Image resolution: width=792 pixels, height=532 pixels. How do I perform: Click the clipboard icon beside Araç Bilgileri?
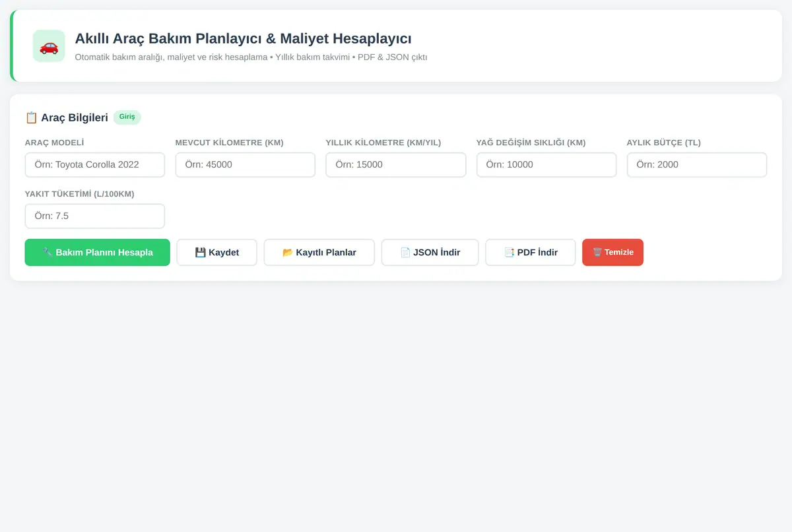[x=31, y=117]
